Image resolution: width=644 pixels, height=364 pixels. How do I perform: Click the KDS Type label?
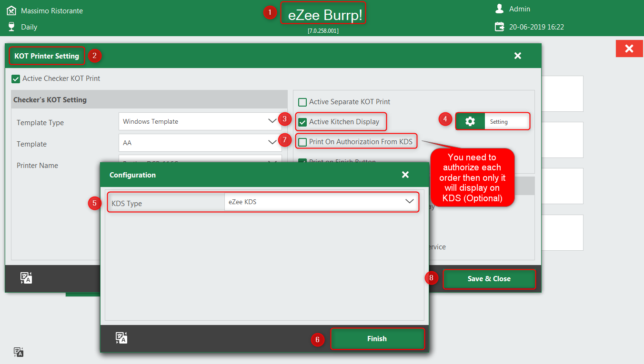point(127,203)
